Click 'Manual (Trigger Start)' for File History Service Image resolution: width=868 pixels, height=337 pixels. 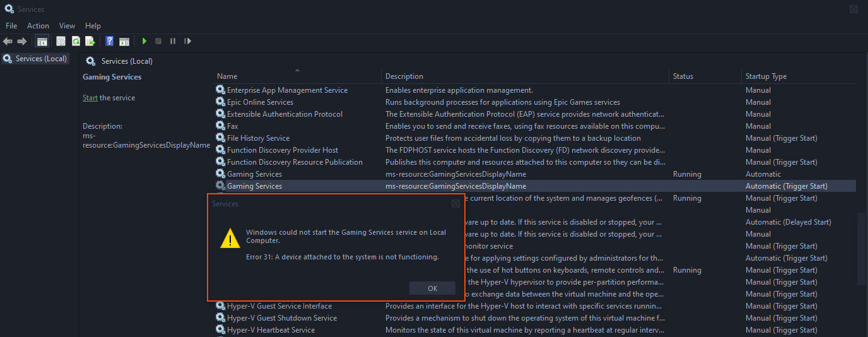[781, 138]
